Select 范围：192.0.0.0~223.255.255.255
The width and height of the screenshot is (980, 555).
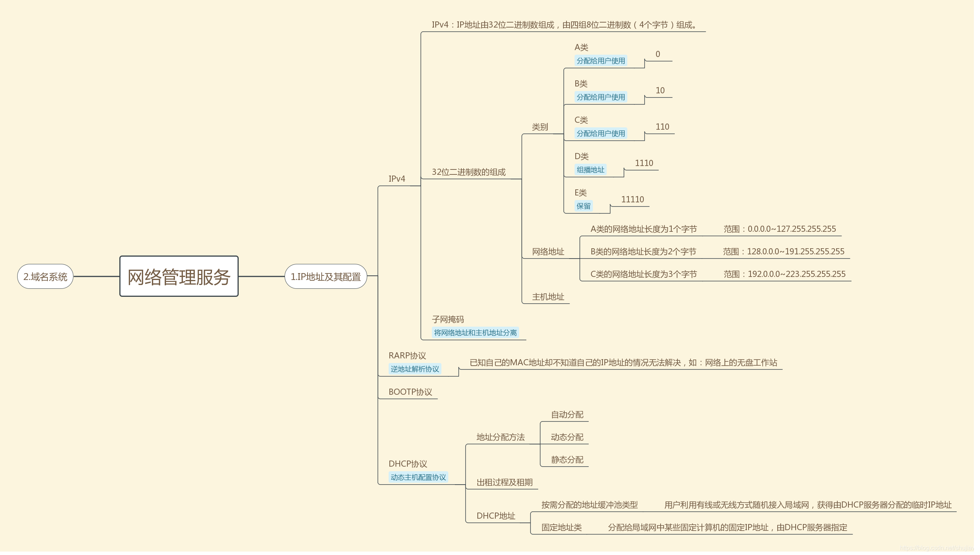(x=784, y=274)
